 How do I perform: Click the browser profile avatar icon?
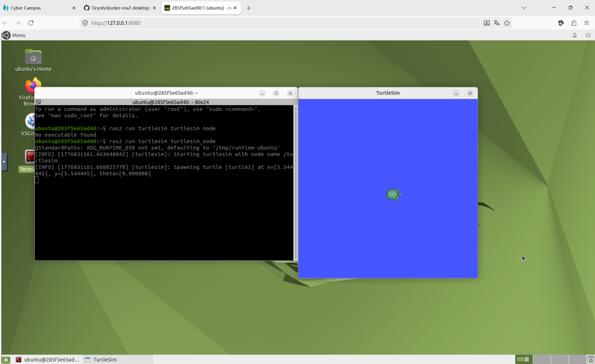pos(561,23)
